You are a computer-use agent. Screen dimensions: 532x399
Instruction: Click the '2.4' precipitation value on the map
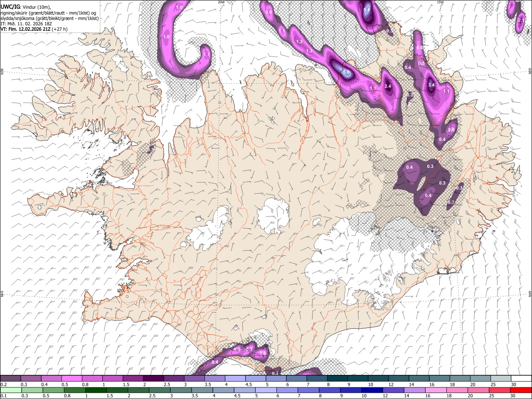click(x=388, y=86)
